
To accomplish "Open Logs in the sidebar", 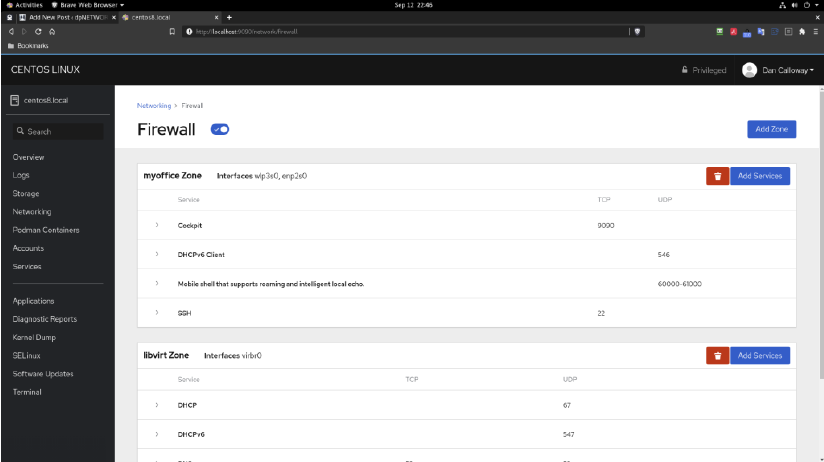I will (x=21, y=175).
